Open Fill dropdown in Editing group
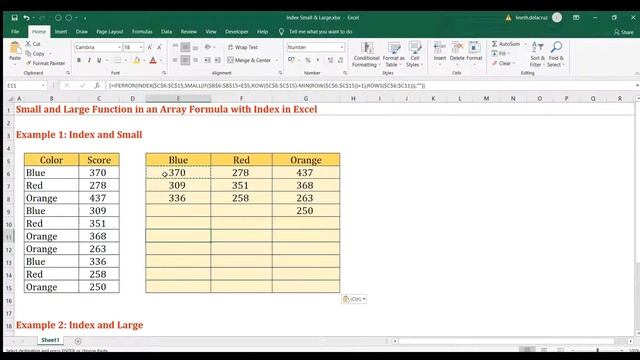The image size is (640, 360). pos(502,53)
